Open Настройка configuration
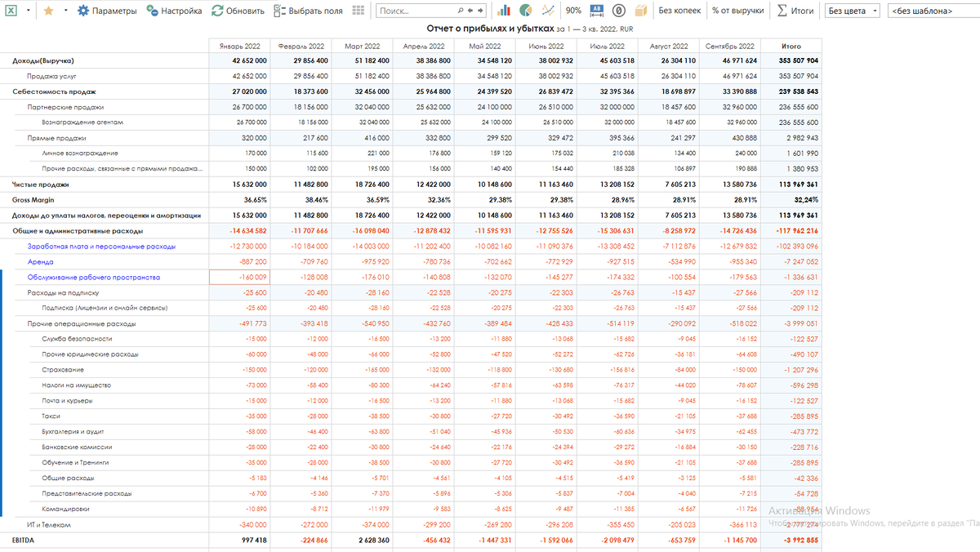This screenshot has width=980, height=552. coord(175,11)
